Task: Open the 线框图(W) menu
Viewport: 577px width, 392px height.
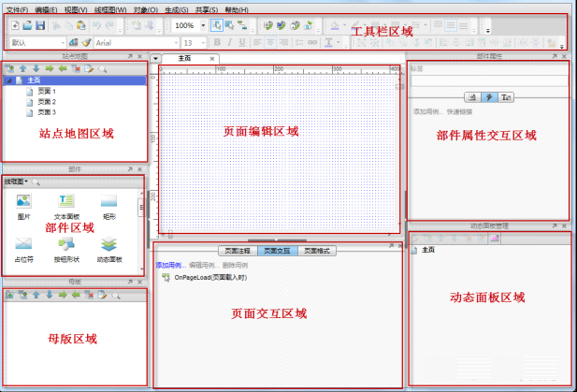Action: (110, 10)
